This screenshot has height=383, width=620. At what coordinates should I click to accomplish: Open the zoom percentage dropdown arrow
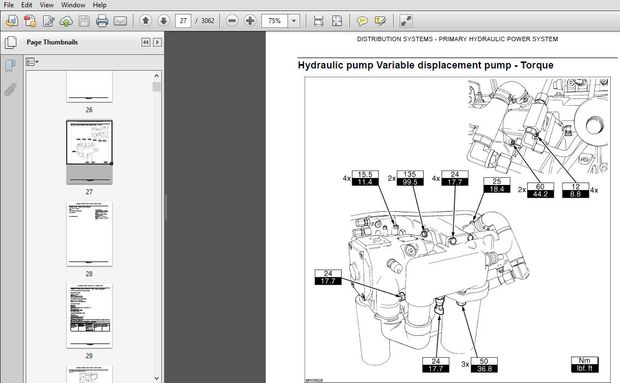294,21
